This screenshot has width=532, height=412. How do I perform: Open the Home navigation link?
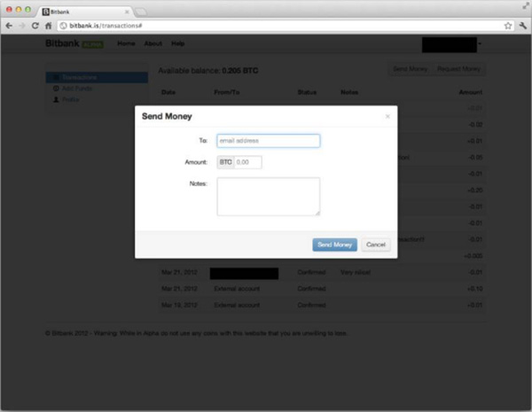point(126,43)
